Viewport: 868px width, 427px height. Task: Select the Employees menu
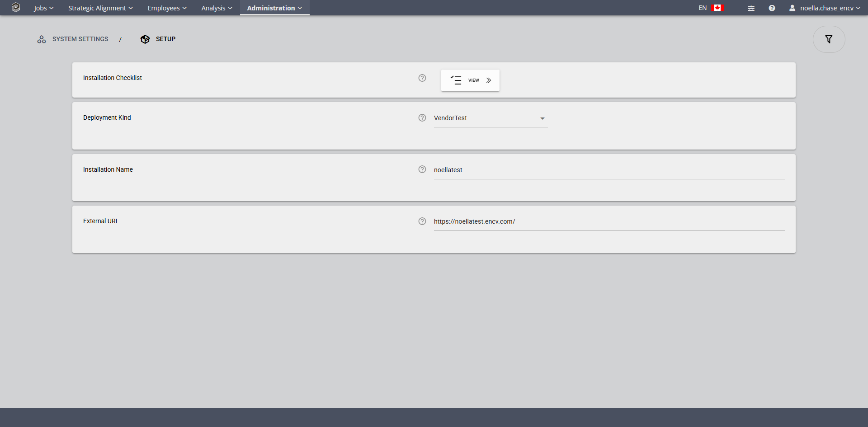point(166,8)
